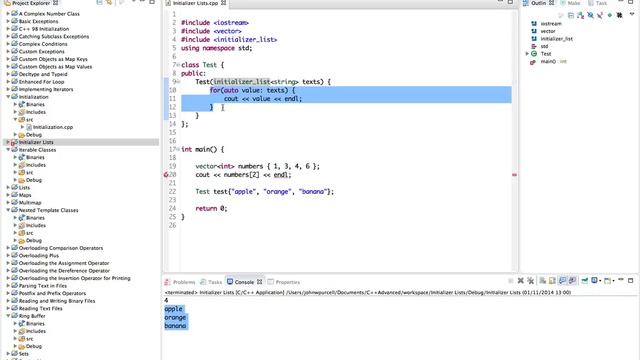
Task: Select the Initializer Lists.cpp editor tab
Action: [x=195, y=3]
